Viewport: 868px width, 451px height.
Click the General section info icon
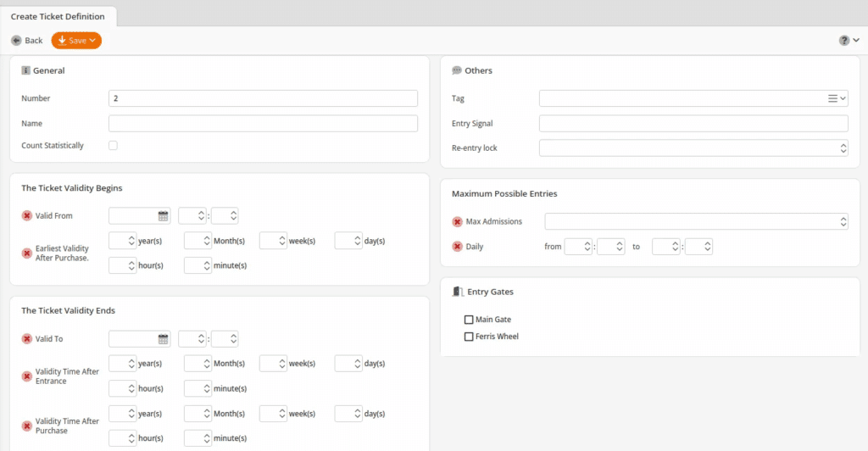pos(25,70)
